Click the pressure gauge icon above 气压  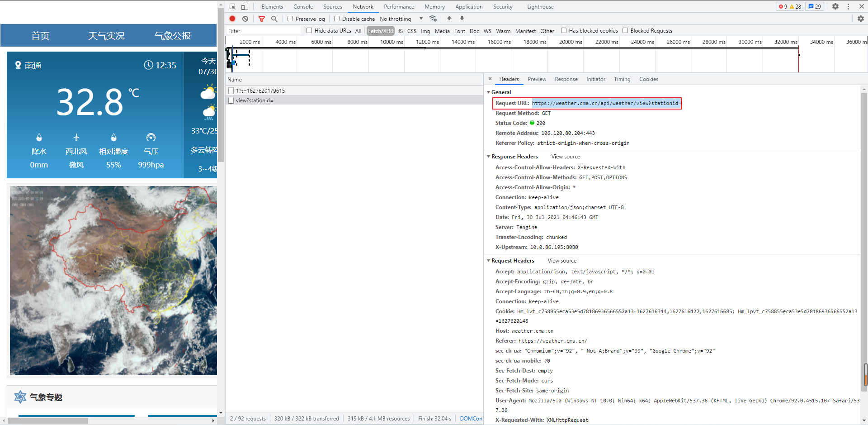click(151, 137)
